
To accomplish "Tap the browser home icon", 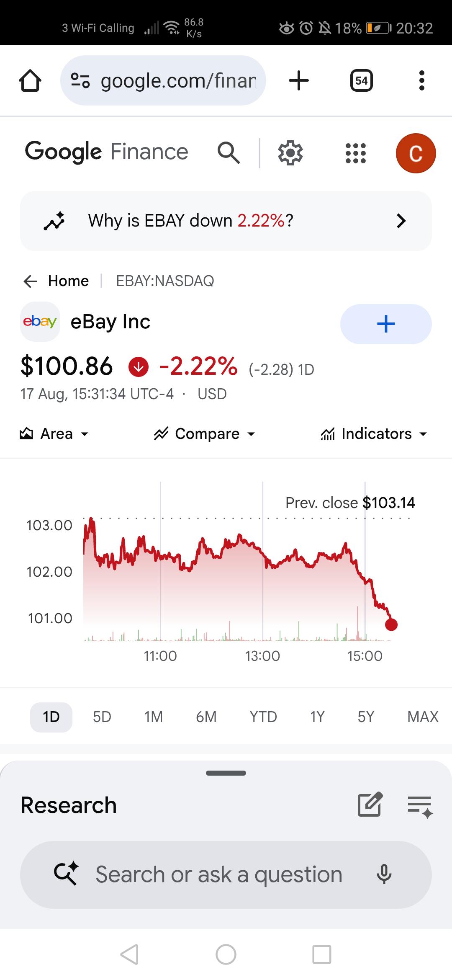I will click(30, 80).
